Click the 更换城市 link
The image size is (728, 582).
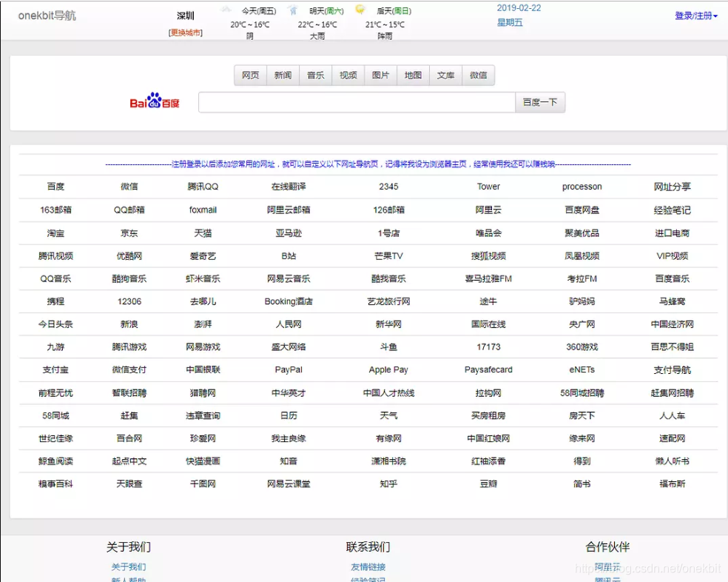pyautogui.click(x=185, y=33)
